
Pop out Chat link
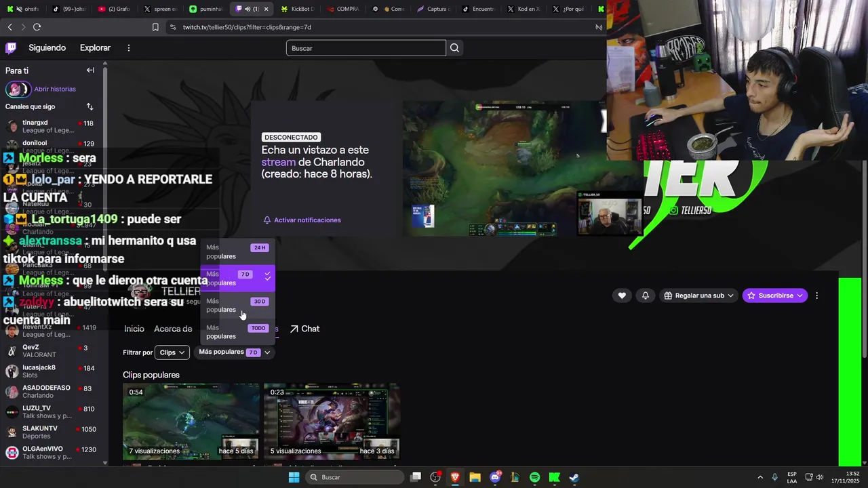click(304, 329)
